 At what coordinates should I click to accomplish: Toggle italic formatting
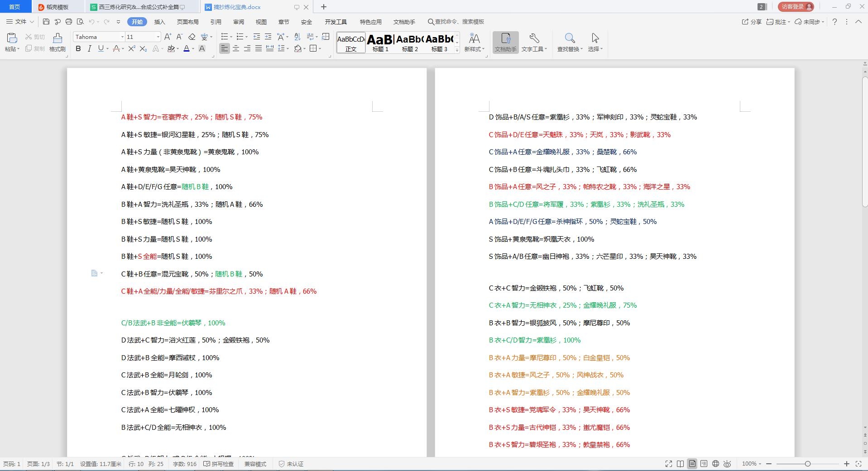89,48
